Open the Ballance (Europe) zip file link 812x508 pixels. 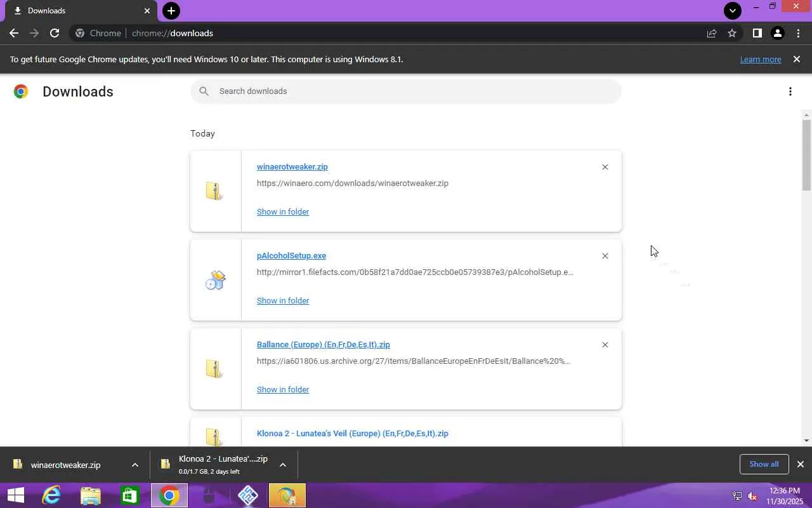point(323,345)
